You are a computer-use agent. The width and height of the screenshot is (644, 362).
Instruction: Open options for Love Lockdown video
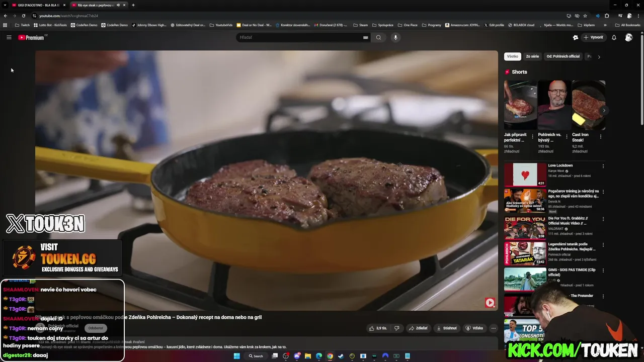tap(603, 166)
